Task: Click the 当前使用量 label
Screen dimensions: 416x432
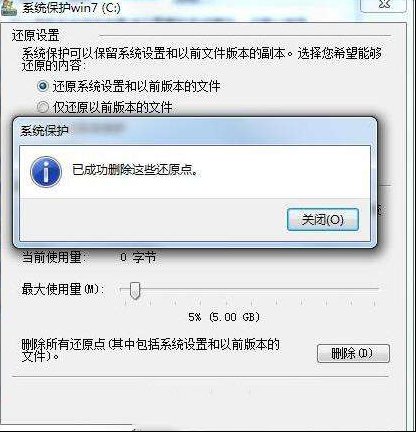Action: click(54, 257)
